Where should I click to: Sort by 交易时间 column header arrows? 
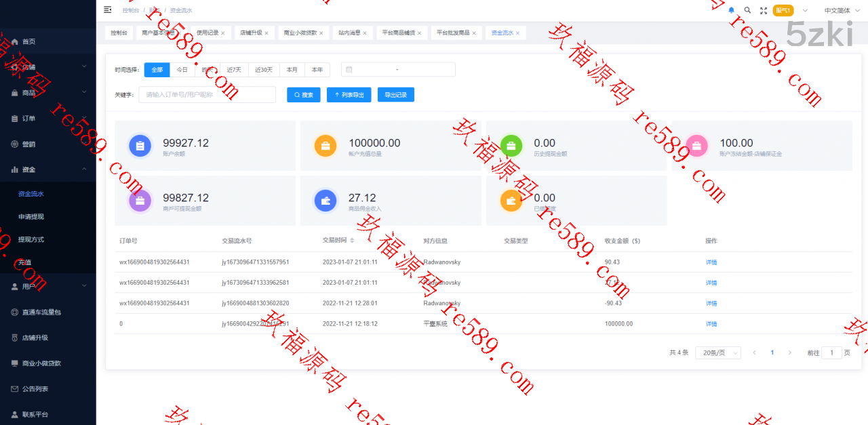[352, 241]
